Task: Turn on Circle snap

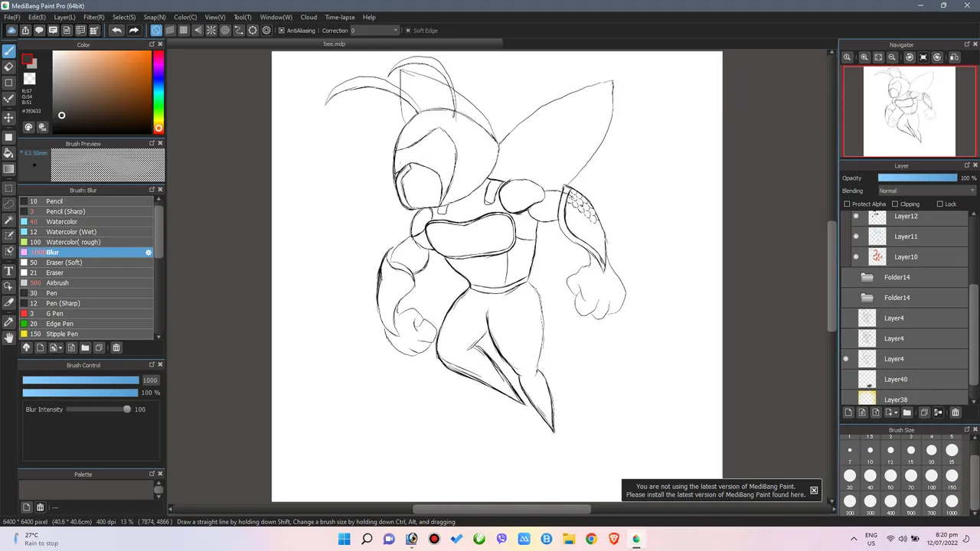Action: click(225, 31)
